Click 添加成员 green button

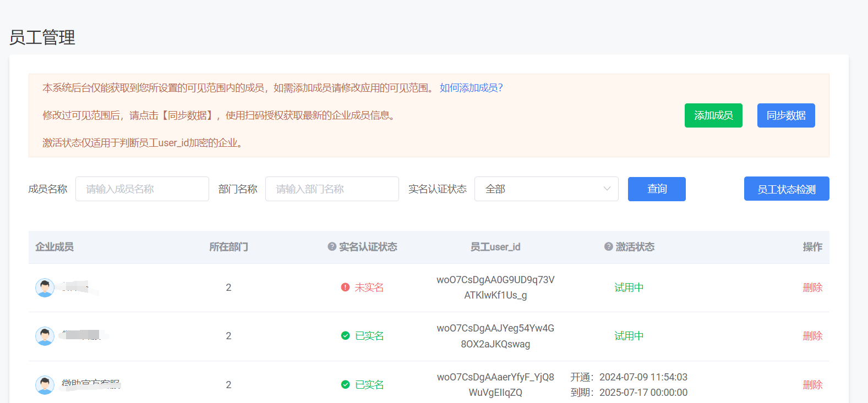tap(713, 115)
